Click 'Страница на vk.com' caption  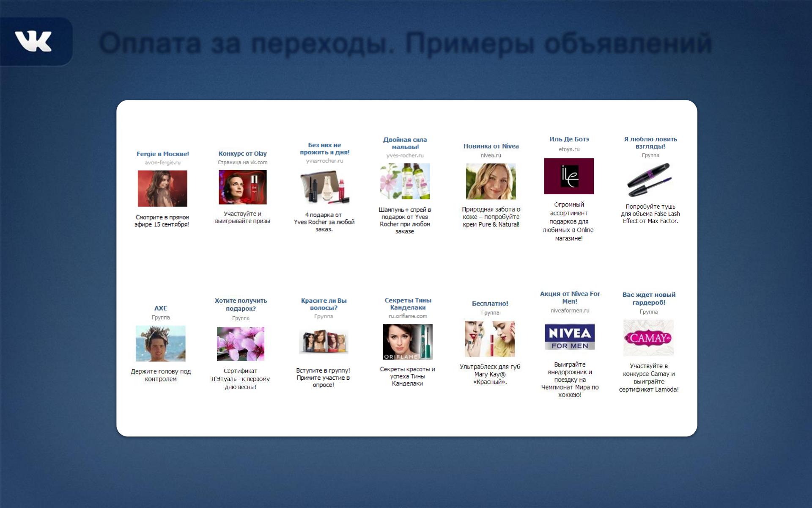pos(242,162)
